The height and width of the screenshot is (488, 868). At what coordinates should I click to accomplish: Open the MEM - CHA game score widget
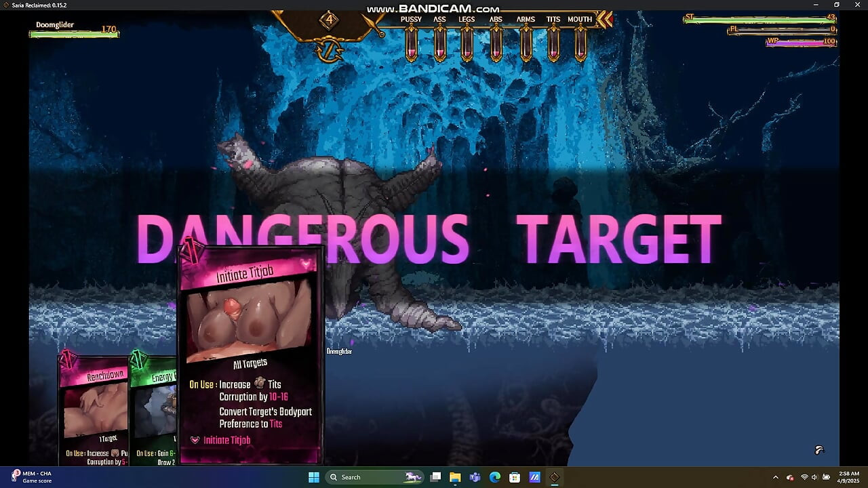coord(33,477)
